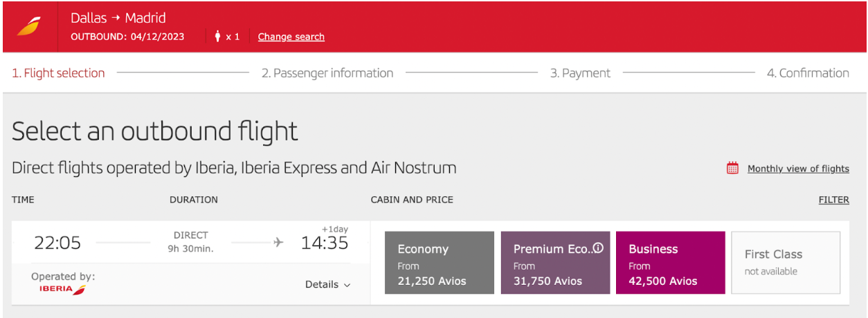This screenshot has height=318, width=868.
Task: Click the passenger count person icon
Action: (218, 37)
